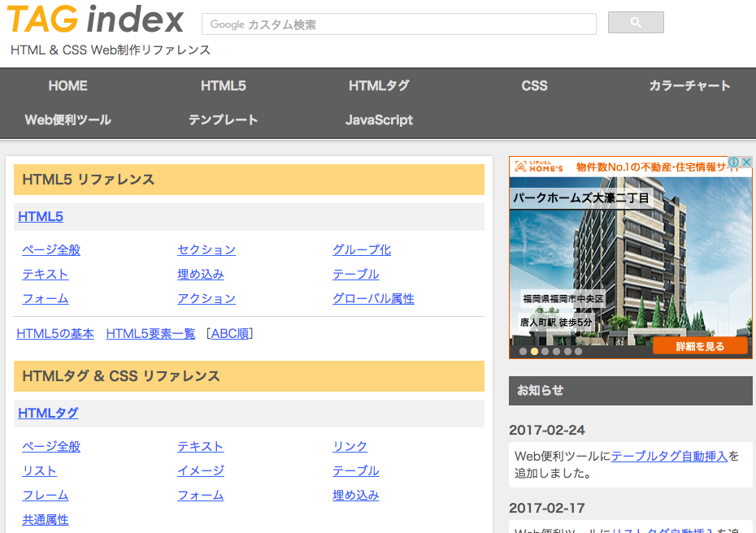Click the HTML & CSS Web制作リファレンス tagline

111,50
